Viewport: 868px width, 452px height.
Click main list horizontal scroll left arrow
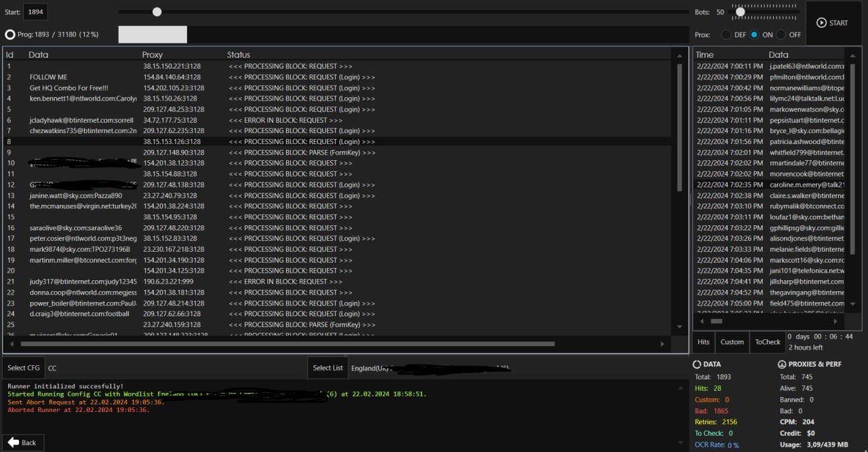(x=12, y=344)
